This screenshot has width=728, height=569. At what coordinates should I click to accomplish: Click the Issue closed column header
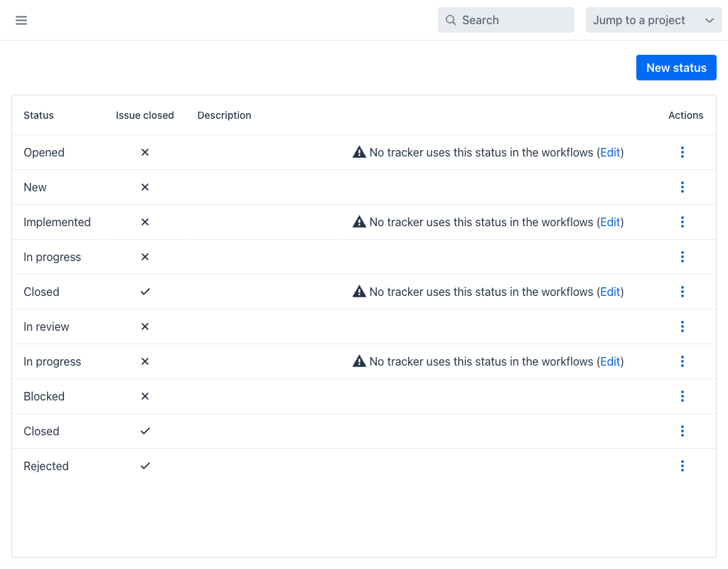tap(145, 115)
